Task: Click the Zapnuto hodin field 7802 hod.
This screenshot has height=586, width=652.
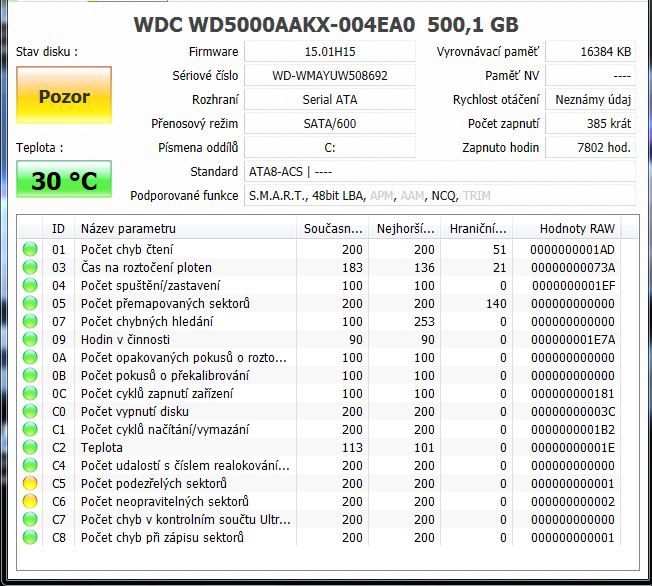Action: pyautogui.click(x=590, y=148)
